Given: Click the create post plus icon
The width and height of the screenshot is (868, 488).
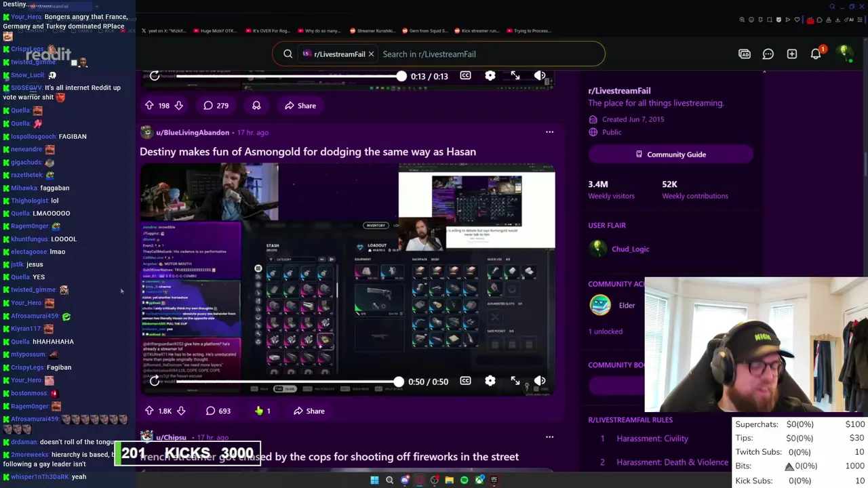Looking at the screenshot, I should 792,54.
